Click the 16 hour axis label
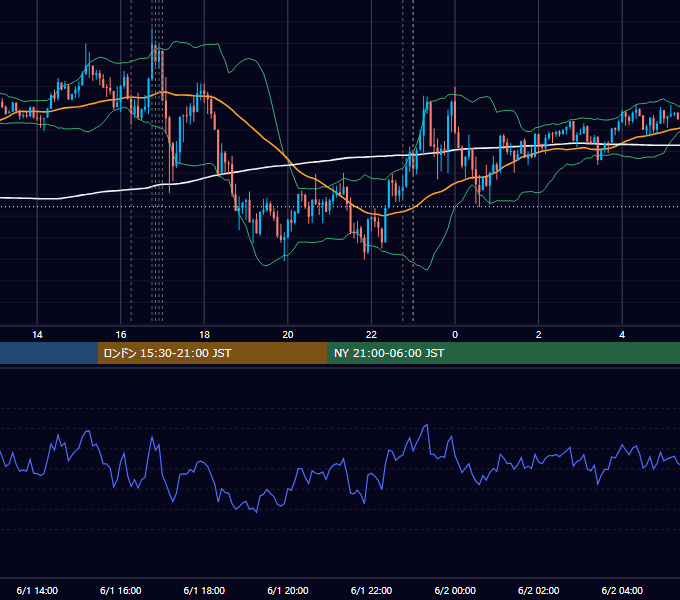 (x=121, y=335)
